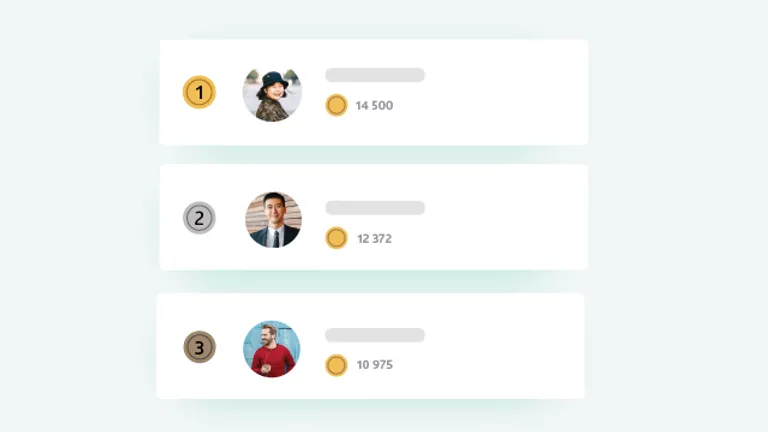View the third-place avatar in red sweater
Viewport: 768px width, 432px height.
[x=272, y=349]
